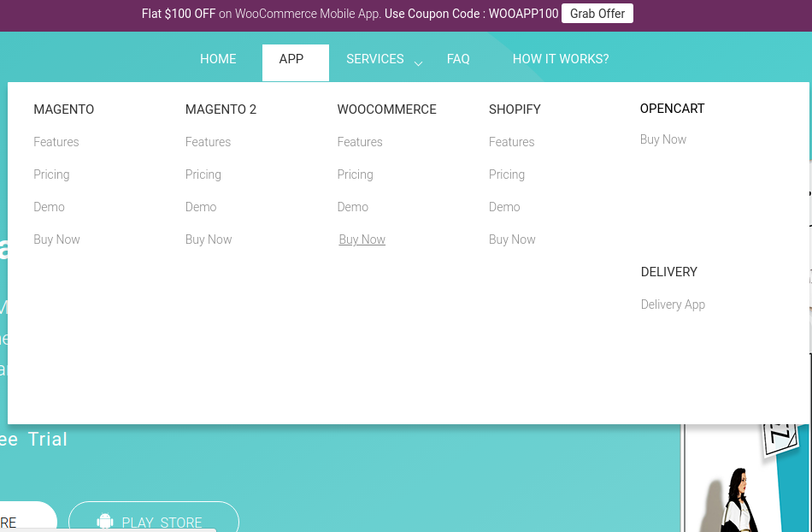Click Buy Now under MAGENTO 2
Screen dimensions: 812x532
[x=209, y=239]
